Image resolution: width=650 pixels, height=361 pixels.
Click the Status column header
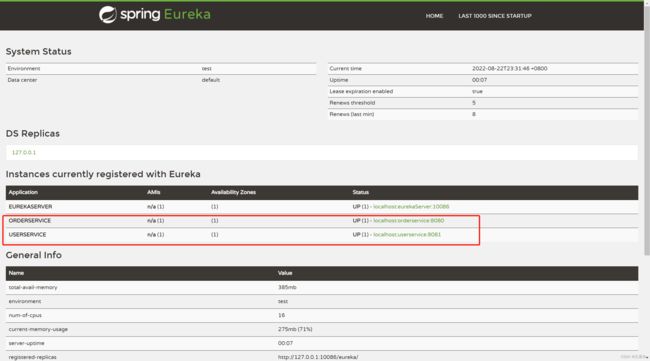[x=361, y=192]
